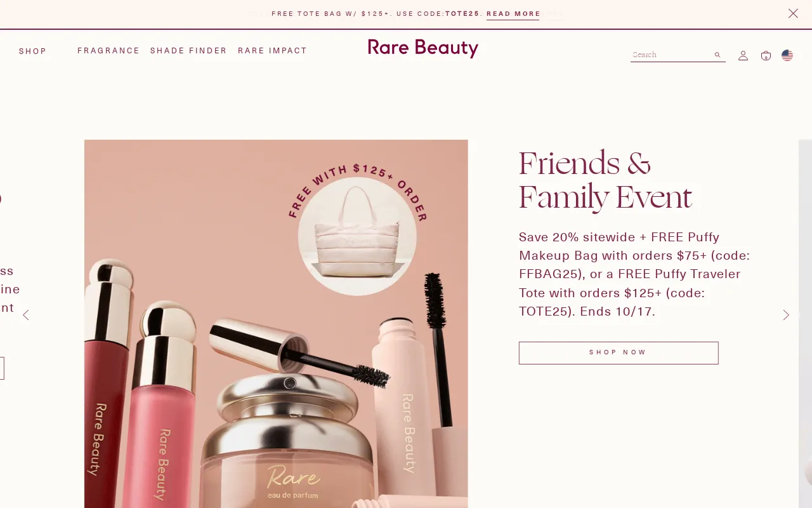This screenshot has width=812, height=508.
Task: Select the next slide preview at right edge
Action: click(x=805, y=324)
